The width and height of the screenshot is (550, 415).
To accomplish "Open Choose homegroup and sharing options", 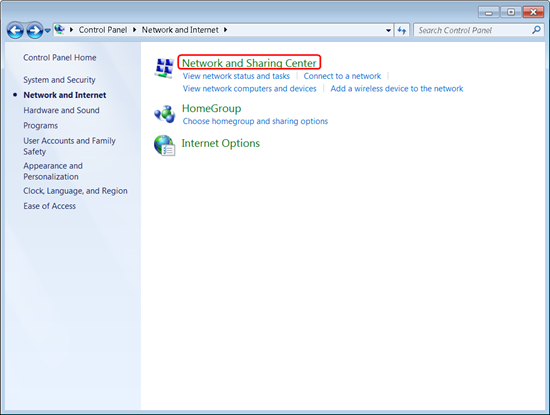I will (x=255, y=121).
